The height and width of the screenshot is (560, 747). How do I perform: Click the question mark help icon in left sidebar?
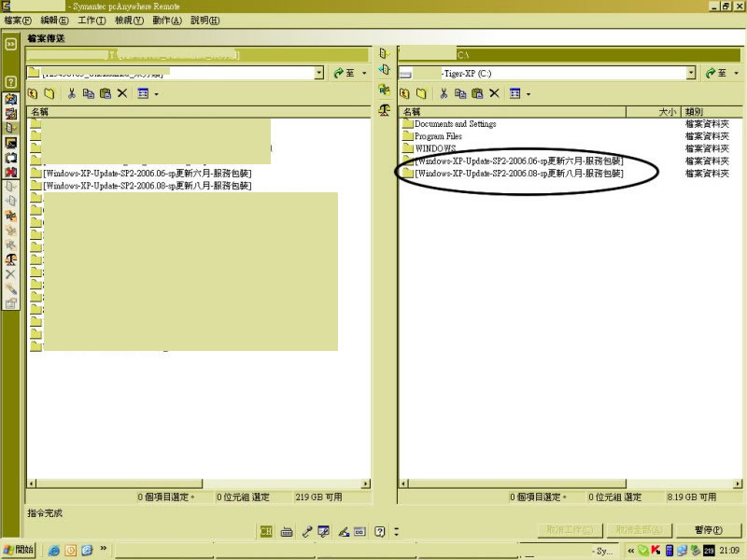point(10,82)
